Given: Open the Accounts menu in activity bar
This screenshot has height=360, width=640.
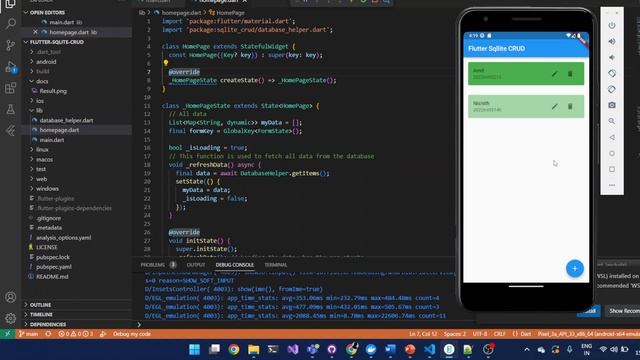Looking at the screenshot, I should [x=10, y=297].
